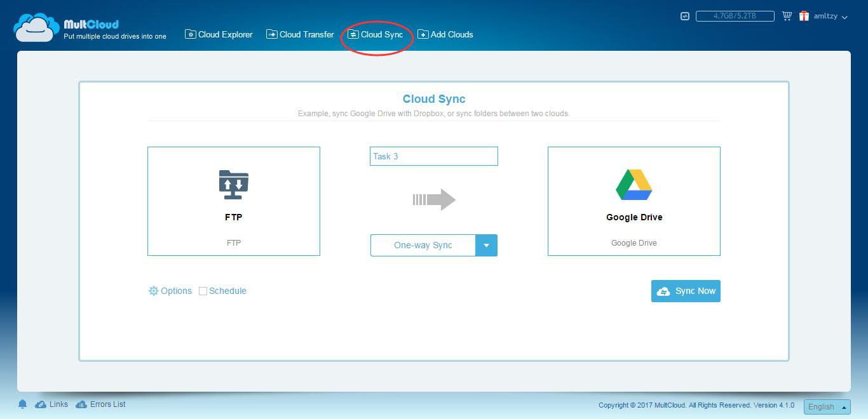Open the One-way Sync dropdown
The height and width of the screenshot is (419, 868).
coord(434,245)
